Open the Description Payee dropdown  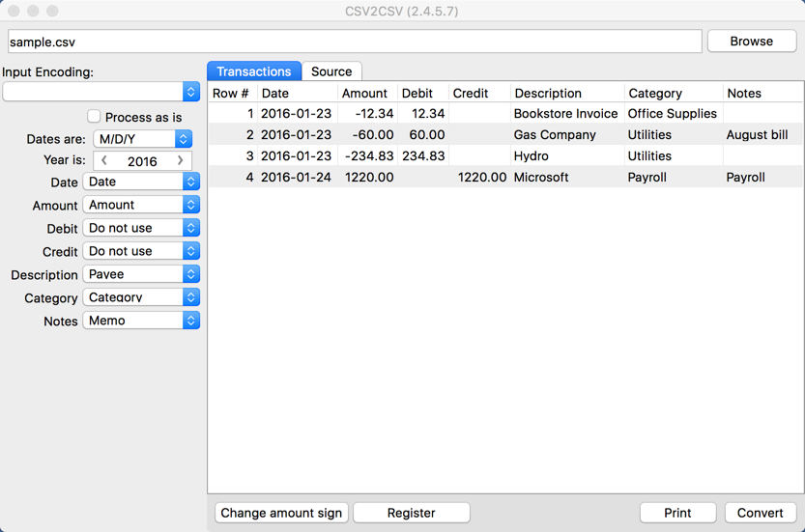point(141,274)
